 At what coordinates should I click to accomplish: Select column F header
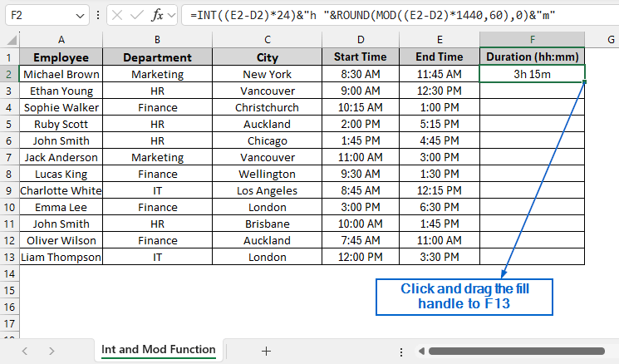tap(532, 40)
